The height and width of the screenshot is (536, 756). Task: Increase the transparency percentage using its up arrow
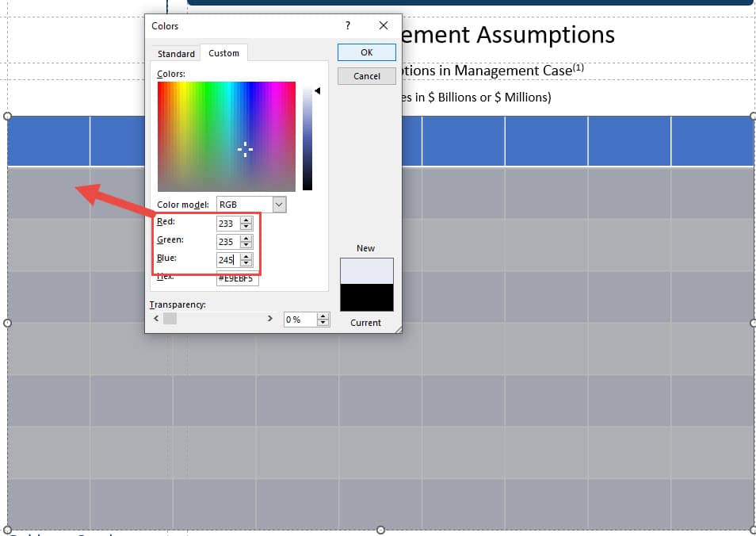323,316
